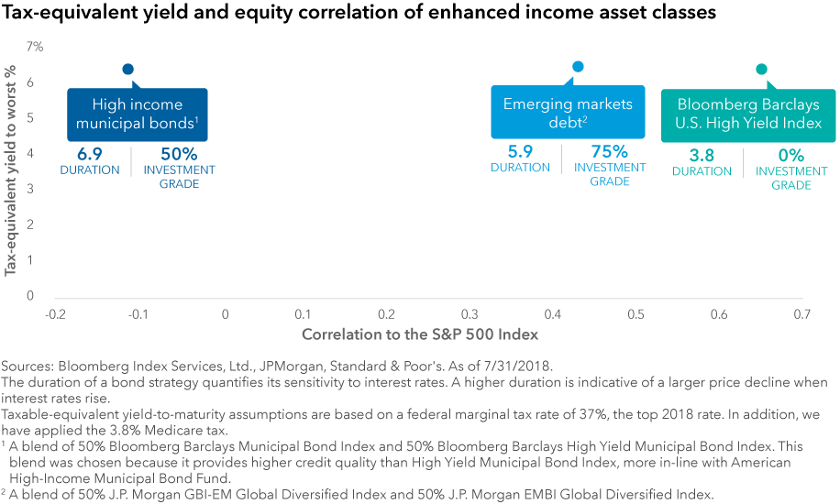
Task: Select the dark blue High income municipal bonds label
Action: click(137, 114)
